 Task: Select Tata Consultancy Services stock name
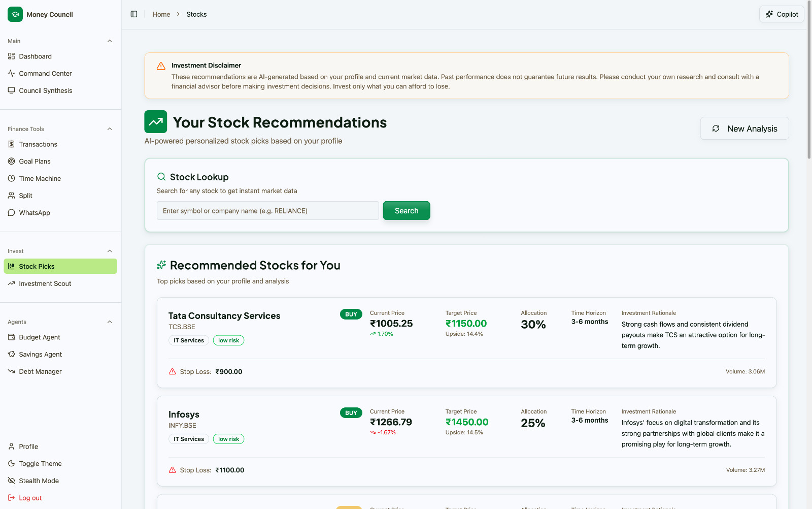point(224,316)
